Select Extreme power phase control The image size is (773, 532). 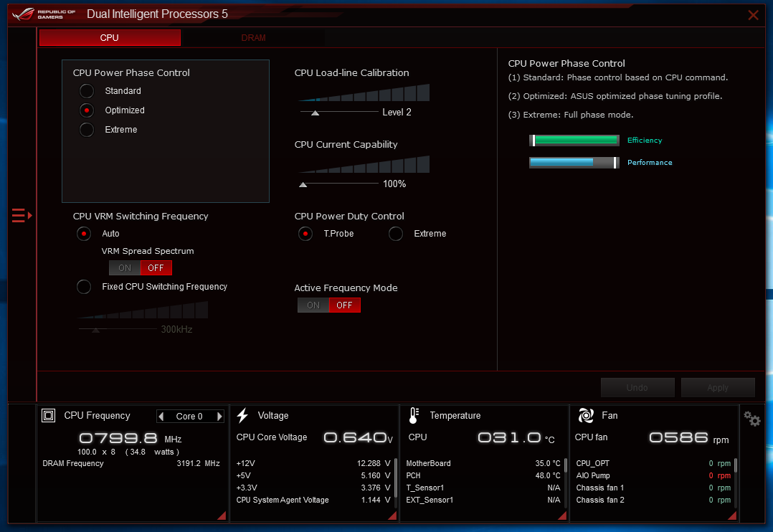(87, 129)
